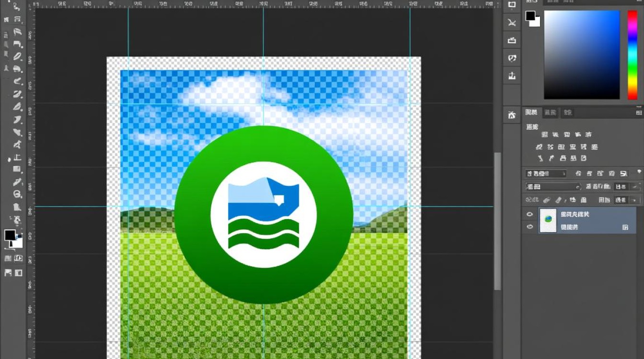Click the Fill value field in the Layers panel

(621, 200)
